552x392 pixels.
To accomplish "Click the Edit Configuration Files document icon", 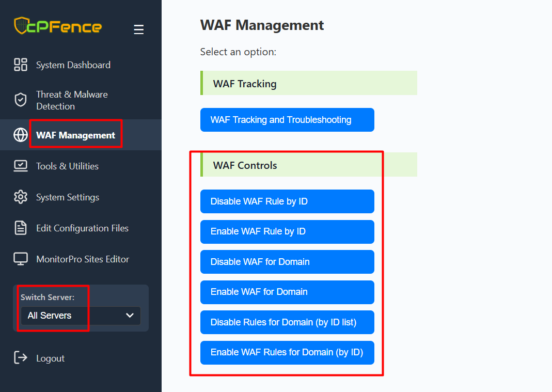I will (21, 228).
